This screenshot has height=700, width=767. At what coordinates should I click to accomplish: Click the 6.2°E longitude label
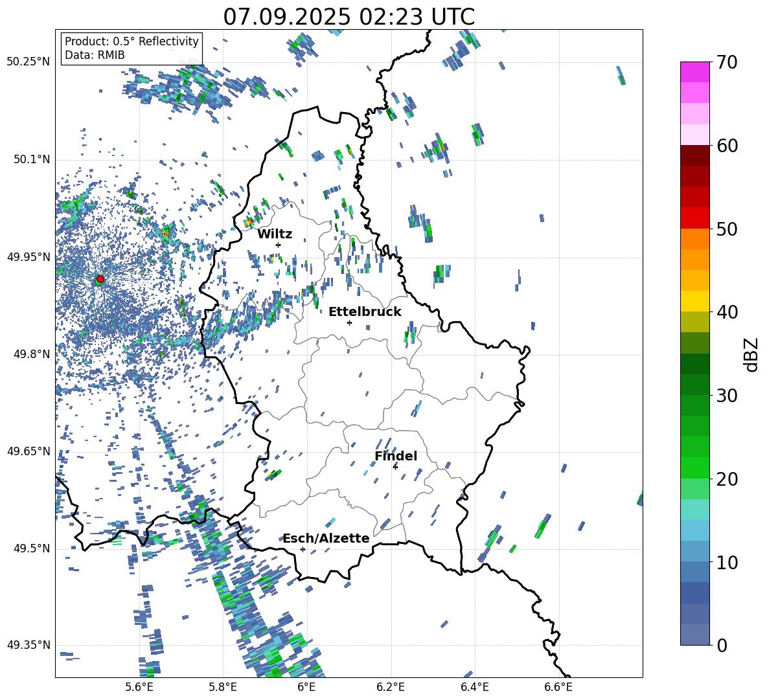[391, 687]
